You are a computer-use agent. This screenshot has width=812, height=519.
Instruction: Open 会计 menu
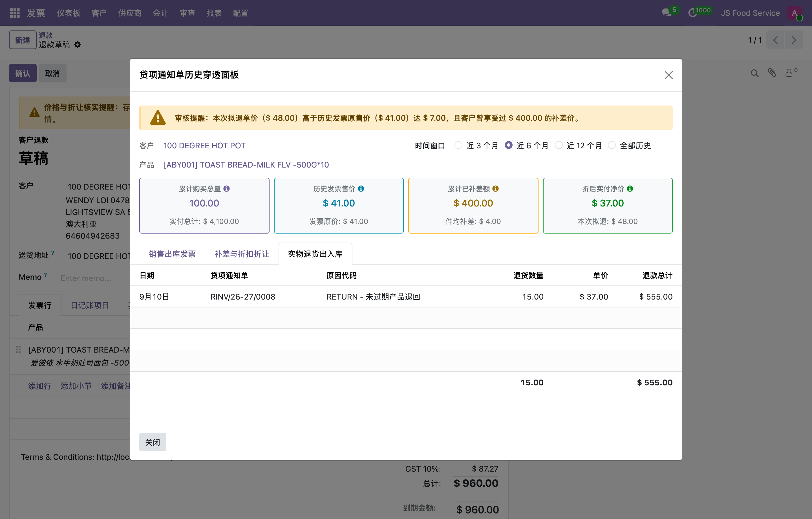pyautogui.click(x=160, y=13)
